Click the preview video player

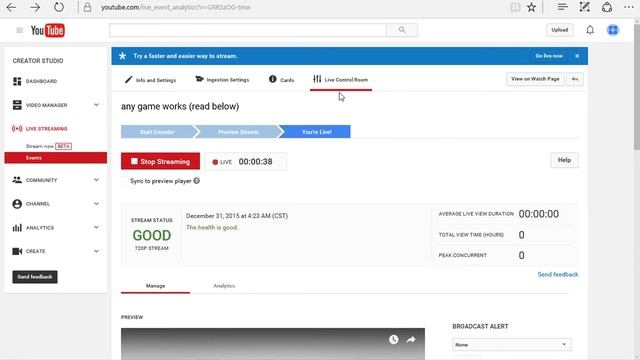pyautogui.click(x=273, y=344)
